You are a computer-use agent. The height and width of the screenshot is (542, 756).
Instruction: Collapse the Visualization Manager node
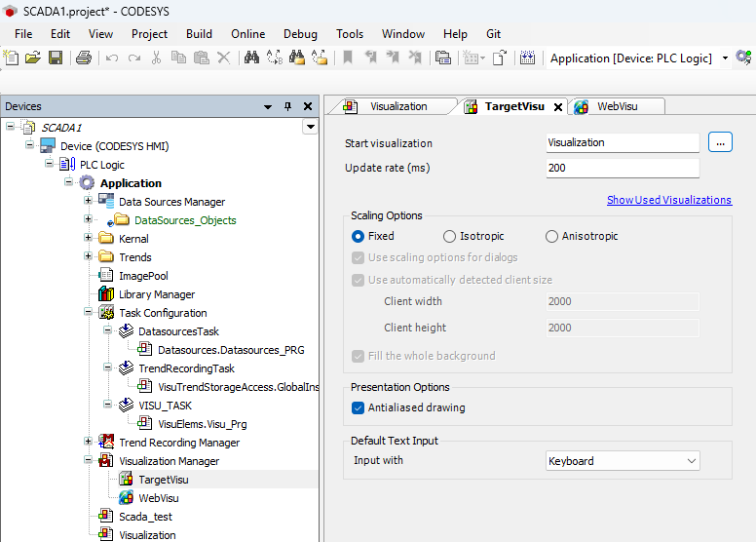[89, 459]
